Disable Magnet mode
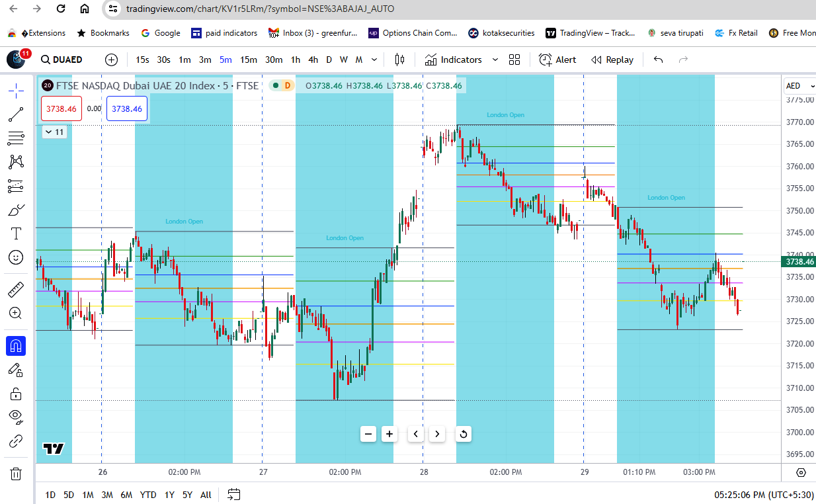The height and width of the screenshot is (504, 816). coord(16,345)
